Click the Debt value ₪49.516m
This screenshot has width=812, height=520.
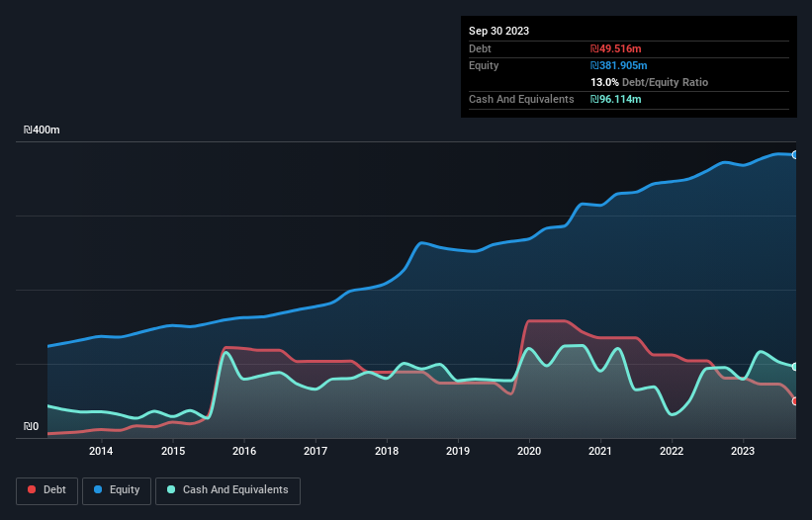pos(616,48)
